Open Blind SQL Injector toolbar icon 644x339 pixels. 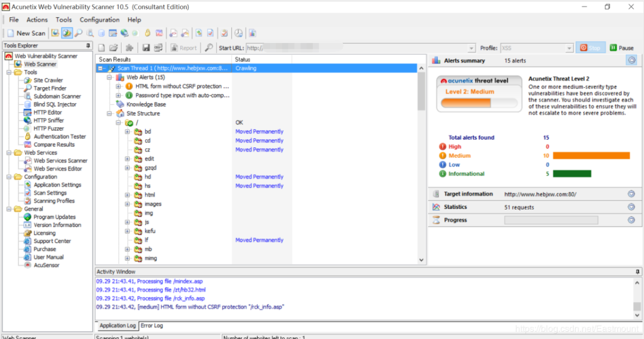101,33
